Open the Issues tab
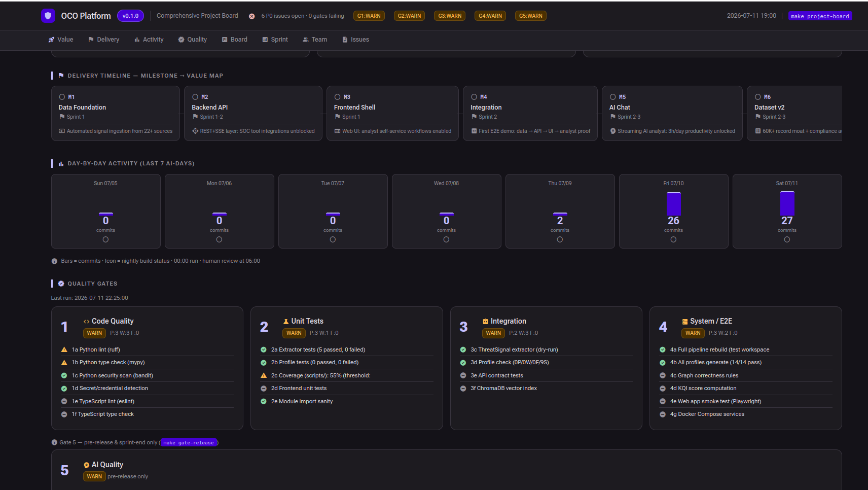 point(355,40)
